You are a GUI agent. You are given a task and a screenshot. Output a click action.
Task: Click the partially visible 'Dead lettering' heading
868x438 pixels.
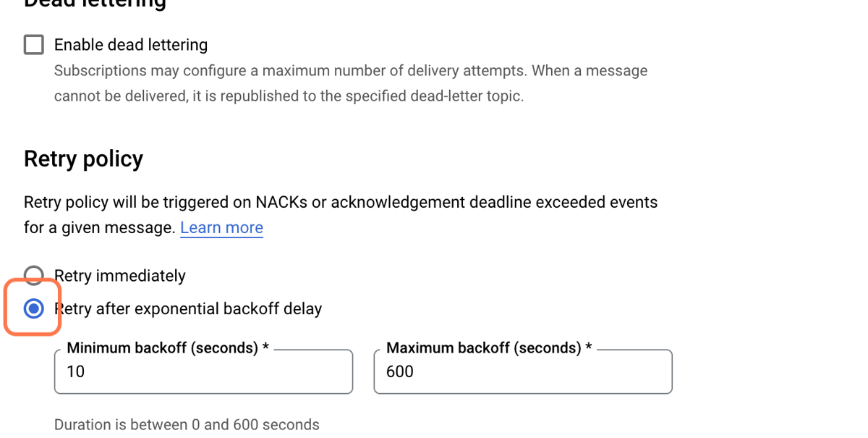coord(95,4)
